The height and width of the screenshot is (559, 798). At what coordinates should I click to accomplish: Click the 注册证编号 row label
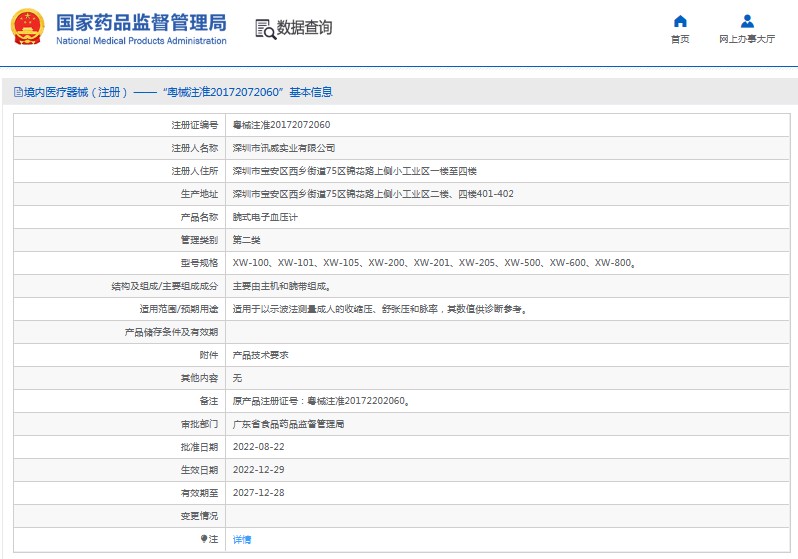click(194, 125)
